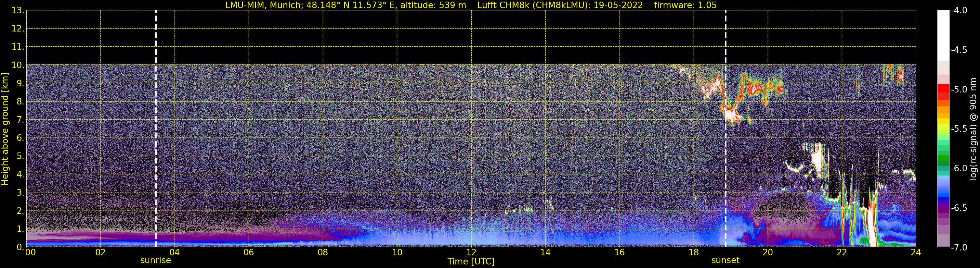Image resolution: width=980 pixels, height=268 pixels.
Task: Pick the green band of the colorbar
Action: click(x=943, y=158)
